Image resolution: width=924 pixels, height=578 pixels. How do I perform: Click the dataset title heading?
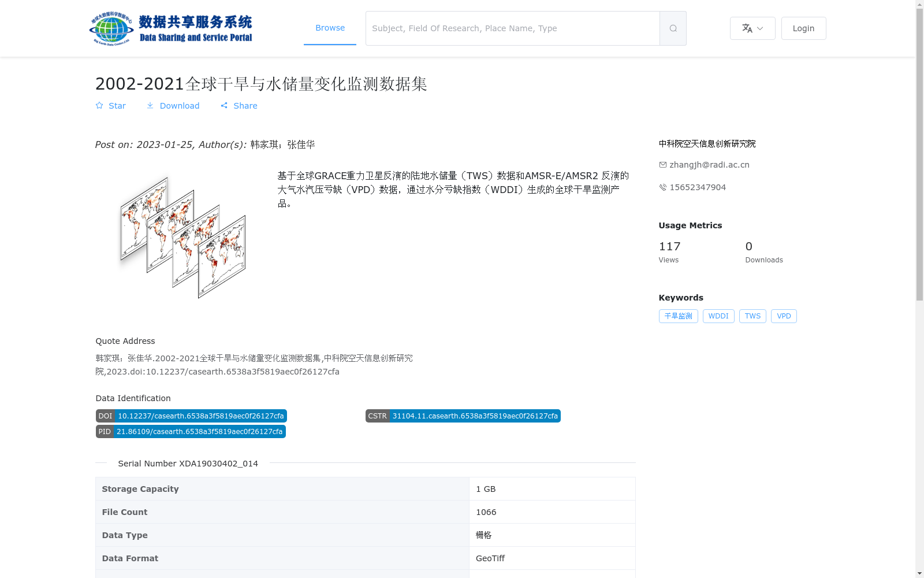(x=261, y=84)
